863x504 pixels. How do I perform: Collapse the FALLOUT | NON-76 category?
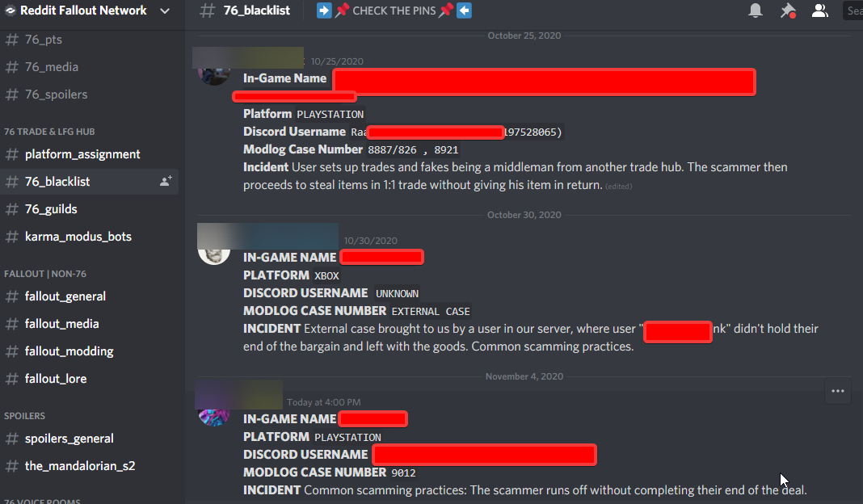click(45, 274)
